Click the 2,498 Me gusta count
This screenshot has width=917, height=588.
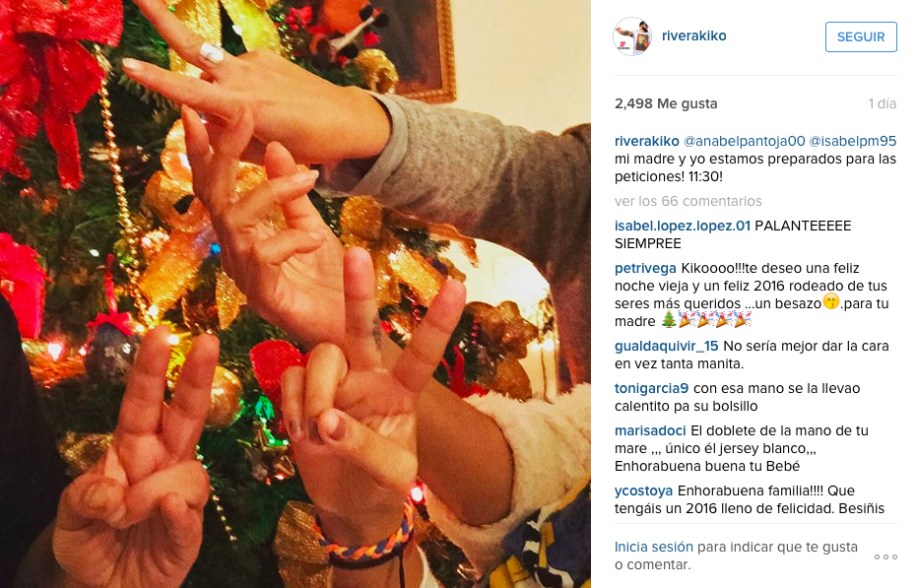[666, 103]
